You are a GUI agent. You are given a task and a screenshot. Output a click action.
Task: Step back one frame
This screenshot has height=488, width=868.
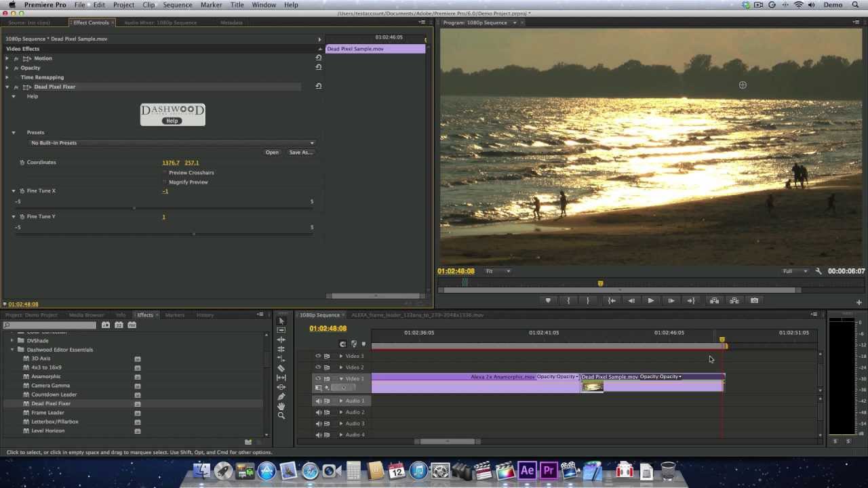pos(631,301)
